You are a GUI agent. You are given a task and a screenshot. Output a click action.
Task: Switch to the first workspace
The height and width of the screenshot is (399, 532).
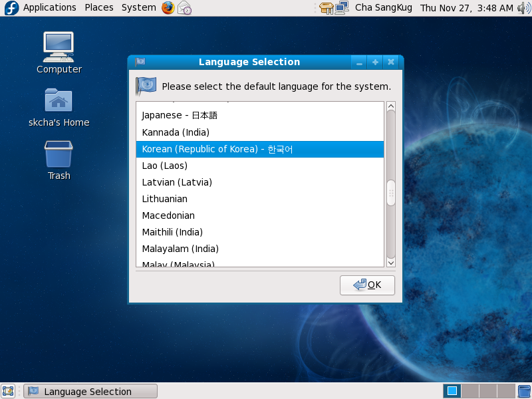pos(452,391)
